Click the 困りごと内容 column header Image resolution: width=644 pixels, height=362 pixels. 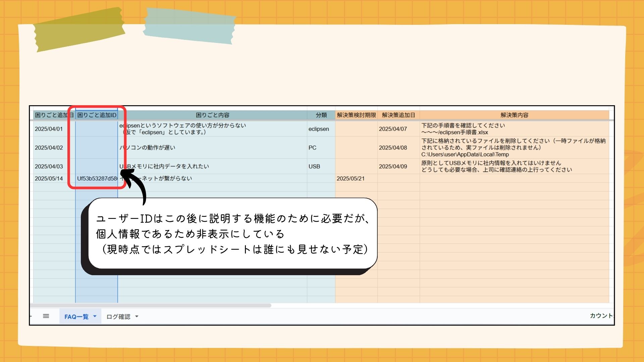point(212,115)
